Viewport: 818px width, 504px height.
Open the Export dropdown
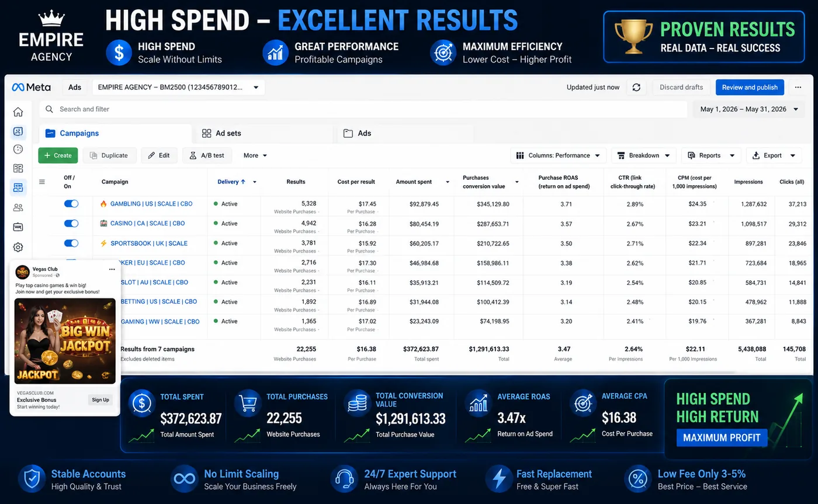click(x=774, y=155)
